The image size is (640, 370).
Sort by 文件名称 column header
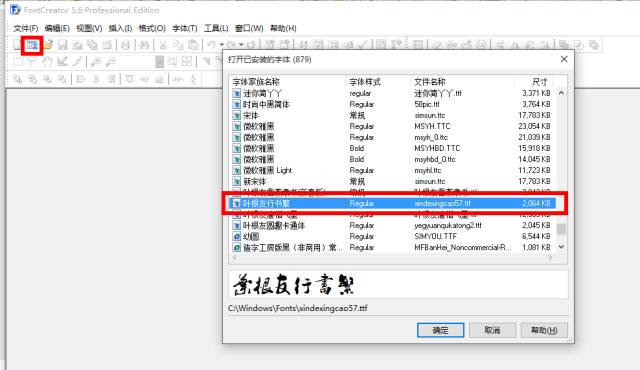(462, 82)
